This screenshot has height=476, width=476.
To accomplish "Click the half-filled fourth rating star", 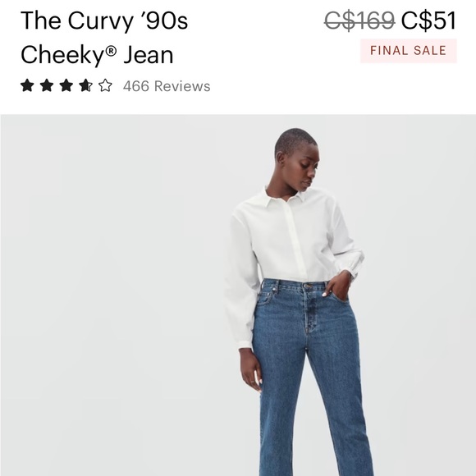I will (x=85, y=85).
